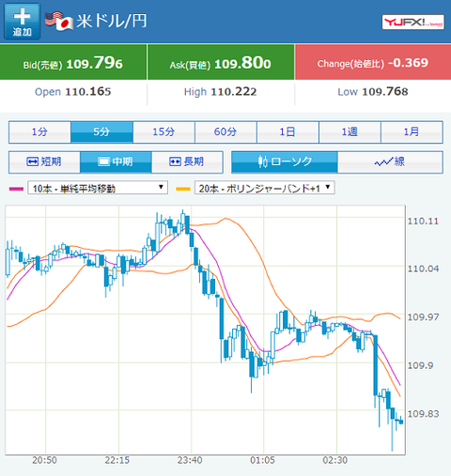Screen dimensions: 451x476
Task: Select the 中期 mid-term range icon
Action: point(103,161)
